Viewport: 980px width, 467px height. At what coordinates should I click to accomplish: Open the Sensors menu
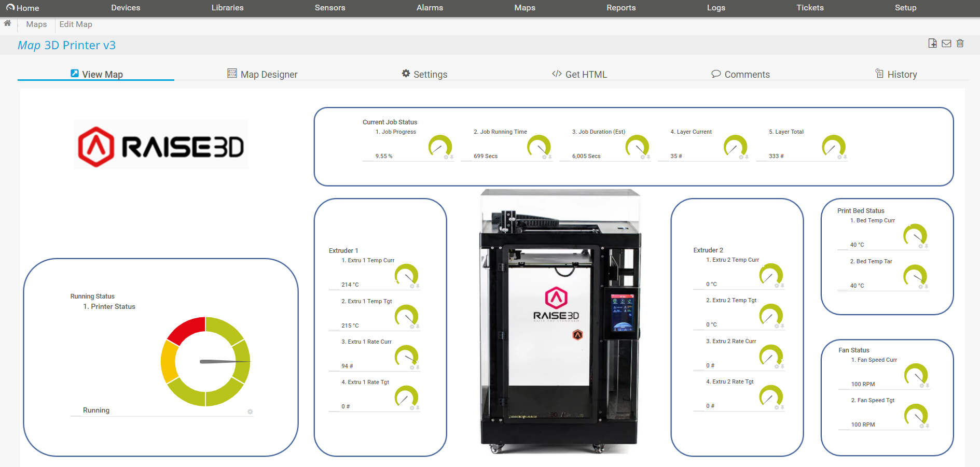point(330,7)
